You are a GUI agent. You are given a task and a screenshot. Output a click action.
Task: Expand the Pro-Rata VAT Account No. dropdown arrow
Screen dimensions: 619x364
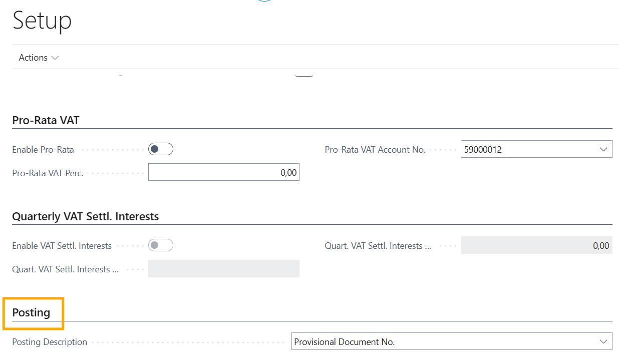click(x=602, y=149)
